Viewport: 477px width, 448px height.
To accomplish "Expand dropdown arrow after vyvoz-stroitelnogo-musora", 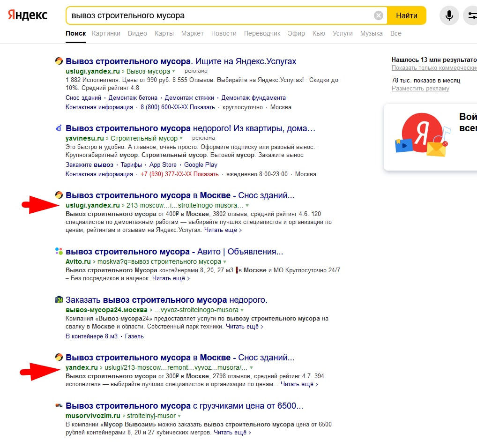I will click(x=242, y=310).
